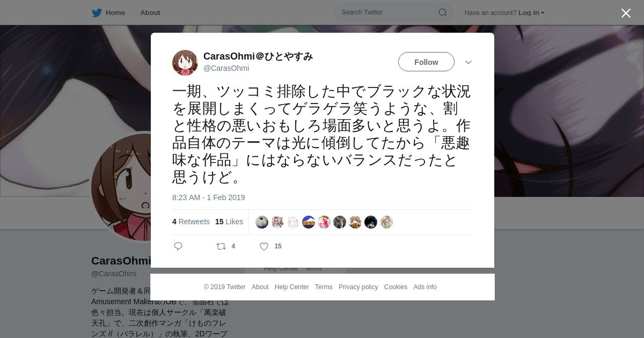Click the reply speech bubble icon
Screen dimensions: 644x338
coord(178,246)
